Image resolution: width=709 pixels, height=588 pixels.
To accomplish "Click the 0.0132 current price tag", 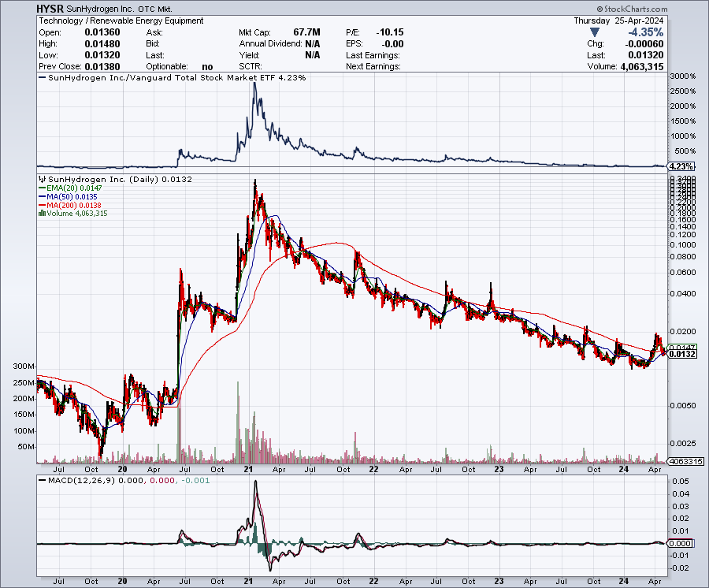I will coord(682,354).
